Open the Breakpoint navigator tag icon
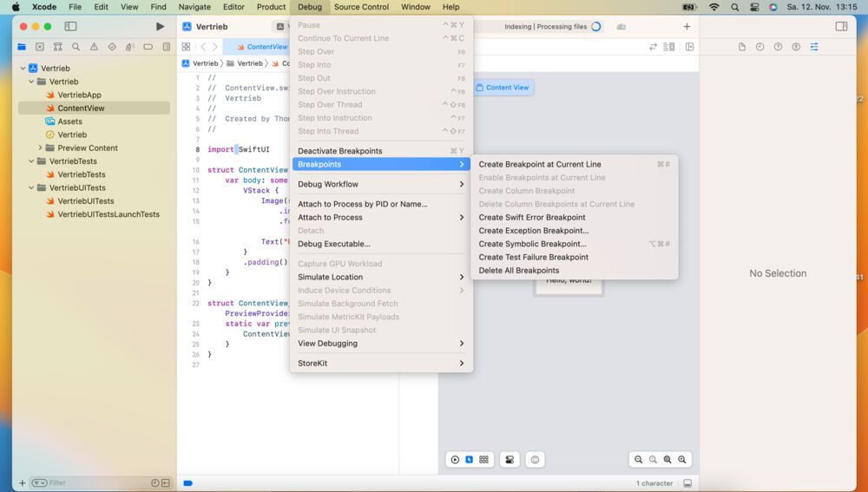868x492 pixels. (x=148, y=47)
